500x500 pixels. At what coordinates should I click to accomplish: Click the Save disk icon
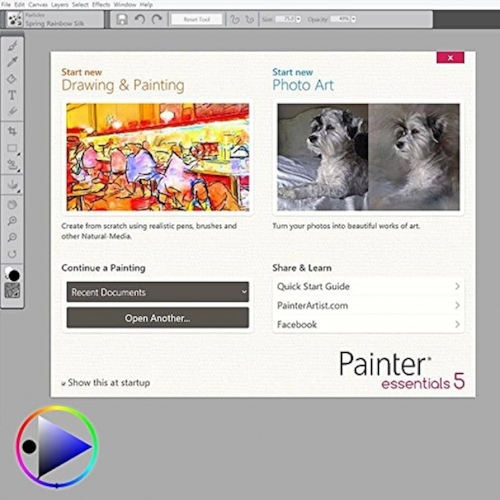[122, 19]
